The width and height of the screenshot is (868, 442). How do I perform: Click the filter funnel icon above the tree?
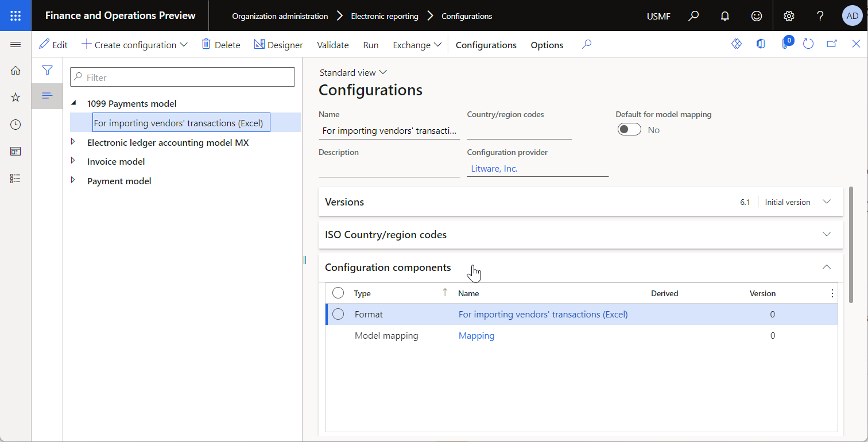[47, 70]
